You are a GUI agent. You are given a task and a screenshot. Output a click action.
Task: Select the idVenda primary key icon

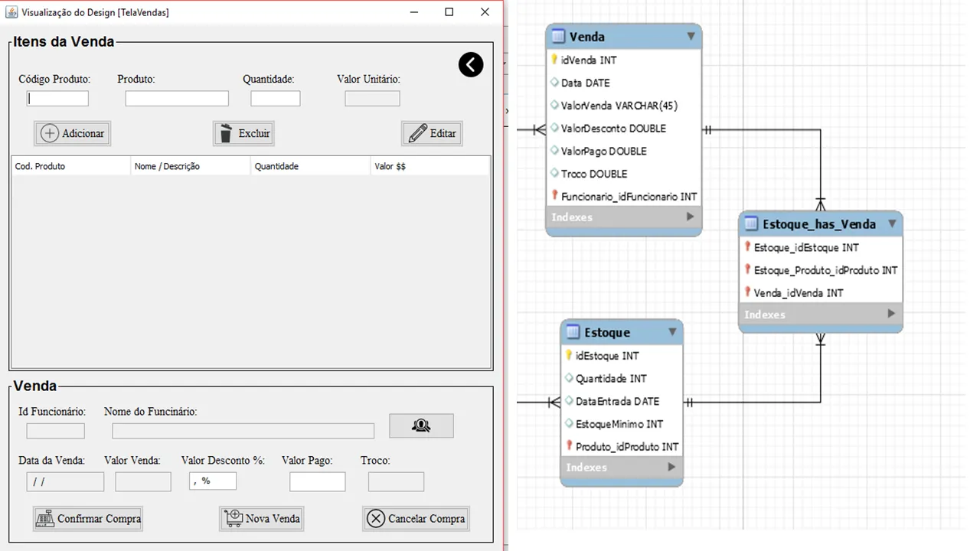click(554, 60)
